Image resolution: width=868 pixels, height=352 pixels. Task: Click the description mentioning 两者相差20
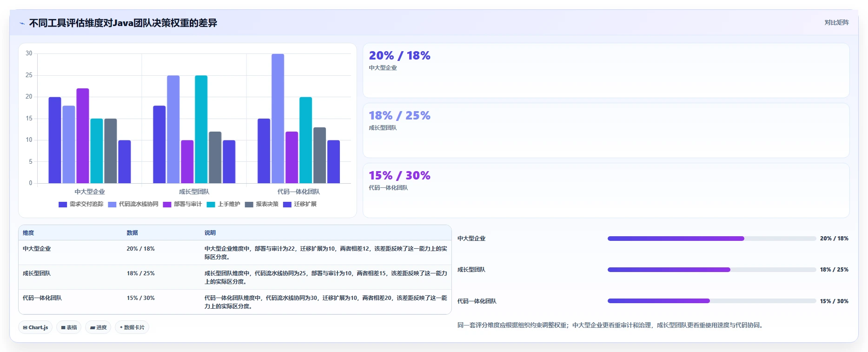point(326,302)
